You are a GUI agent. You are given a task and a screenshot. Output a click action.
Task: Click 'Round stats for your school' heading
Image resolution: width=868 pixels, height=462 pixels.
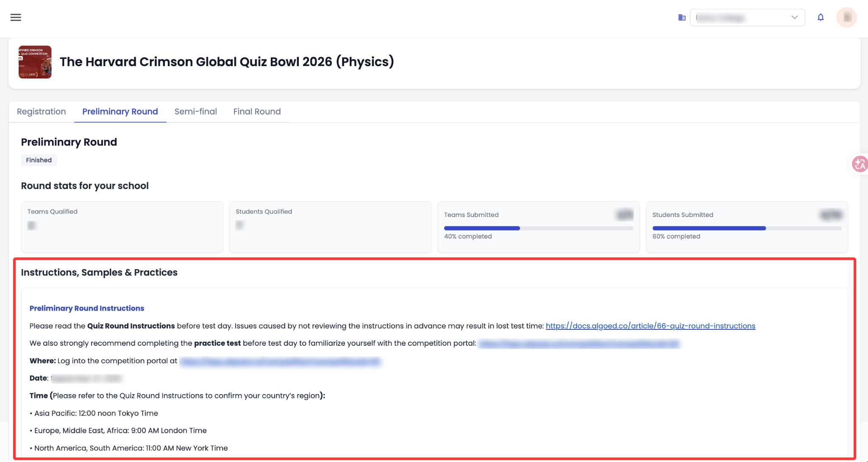[85, 186]
